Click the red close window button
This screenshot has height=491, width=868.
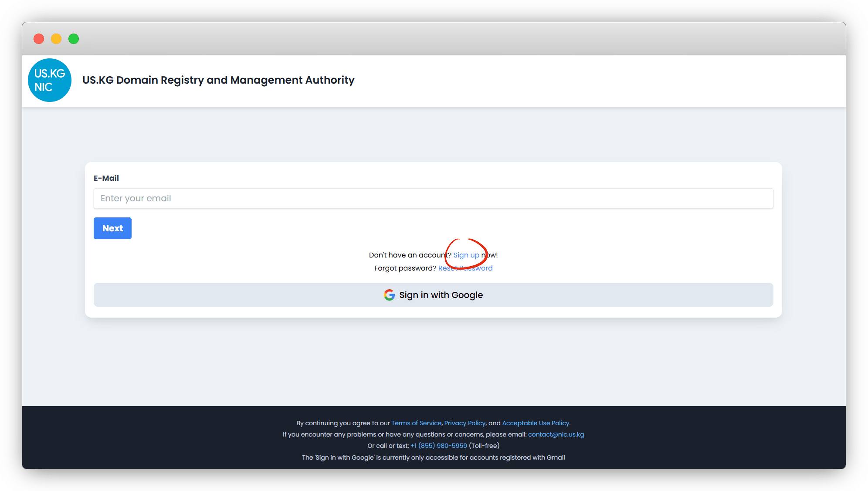[x=39, y=39]
